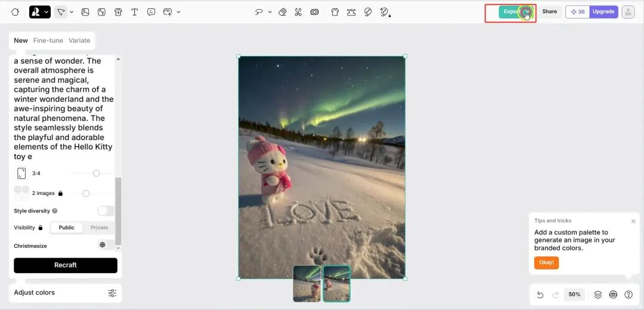Click the upload image tool

168,12
